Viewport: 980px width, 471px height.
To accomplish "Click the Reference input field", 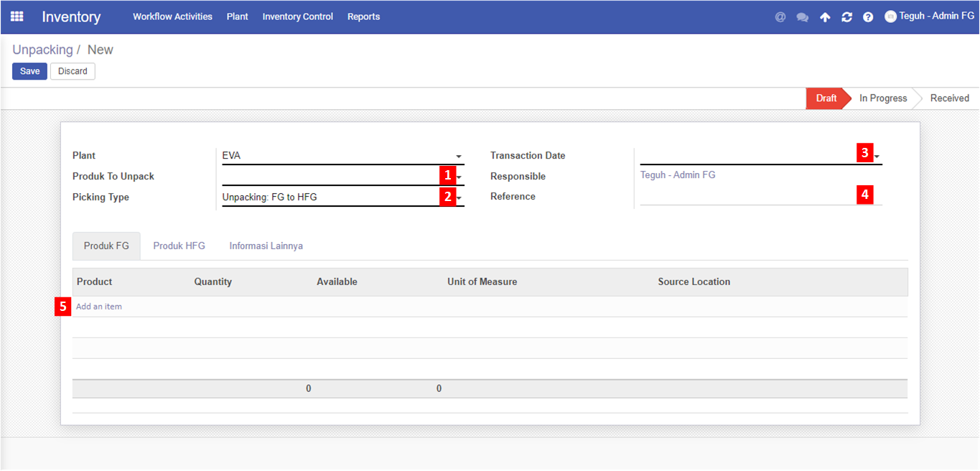I will pyautogui.click(x=747, y=197).
